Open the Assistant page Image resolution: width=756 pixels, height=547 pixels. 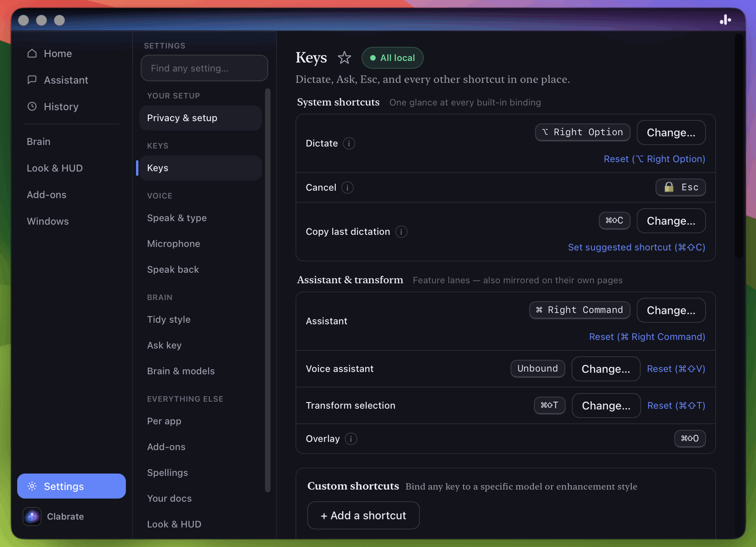66,80
